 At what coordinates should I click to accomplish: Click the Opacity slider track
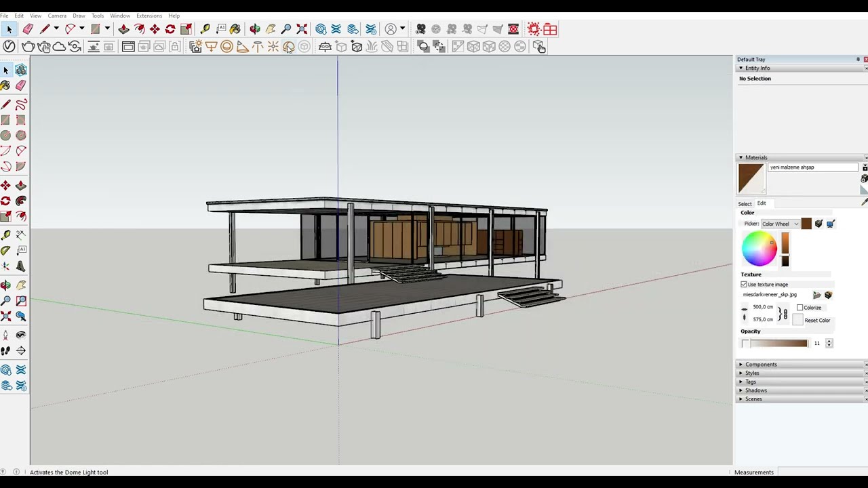coord(774,344)
